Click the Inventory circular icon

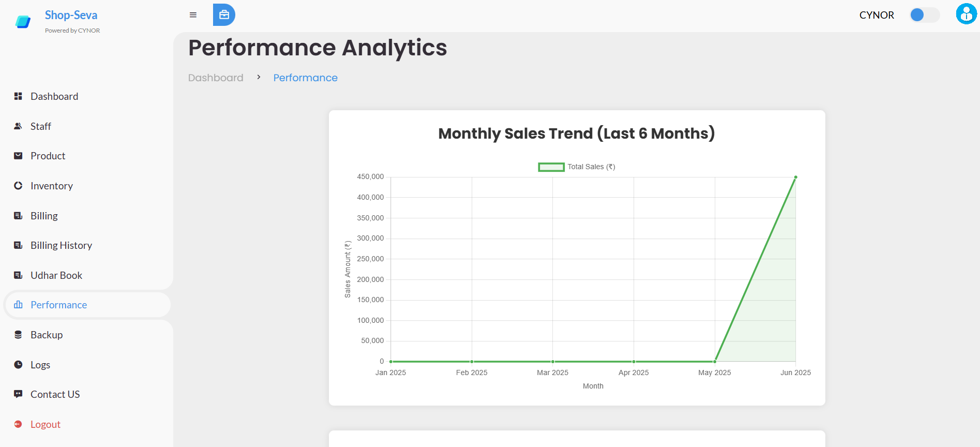[x=18, y=186]
